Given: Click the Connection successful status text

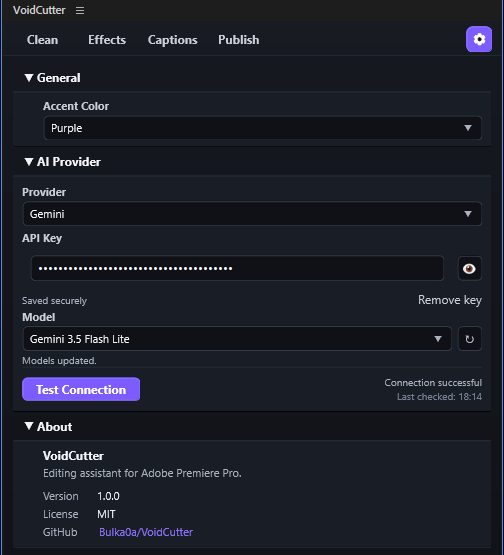Looking at the screenshot, I should pos(433,383).
